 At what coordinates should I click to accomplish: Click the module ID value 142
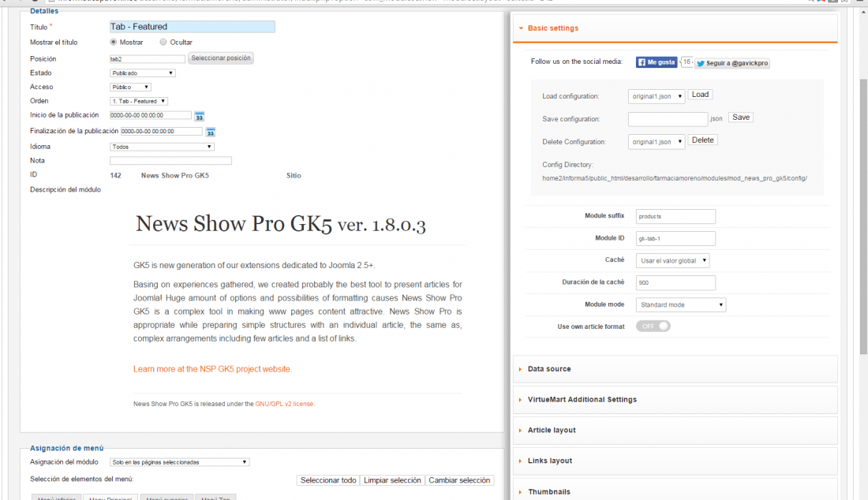tap(115, 175)
